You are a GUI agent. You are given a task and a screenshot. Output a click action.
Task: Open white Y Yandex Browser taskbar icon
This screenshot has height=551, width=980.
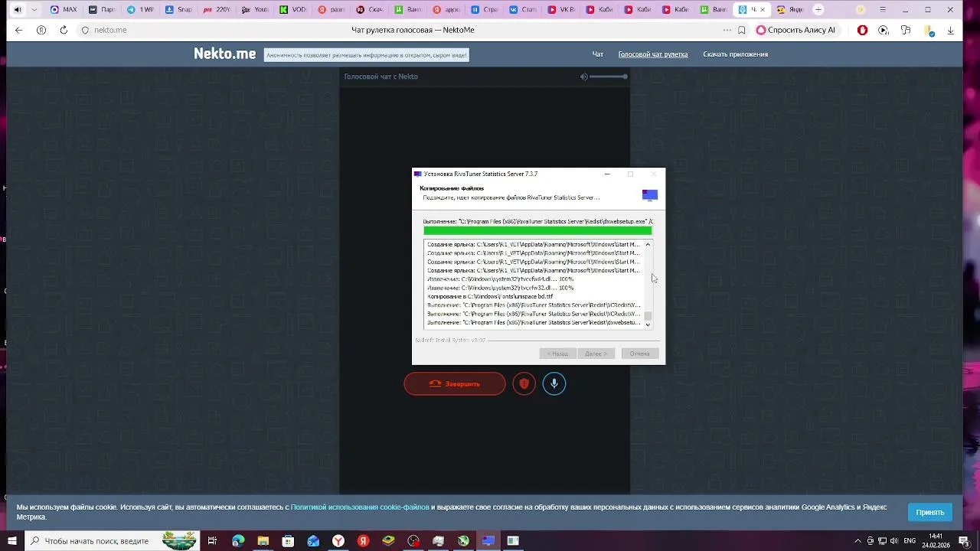pos(338,541)
